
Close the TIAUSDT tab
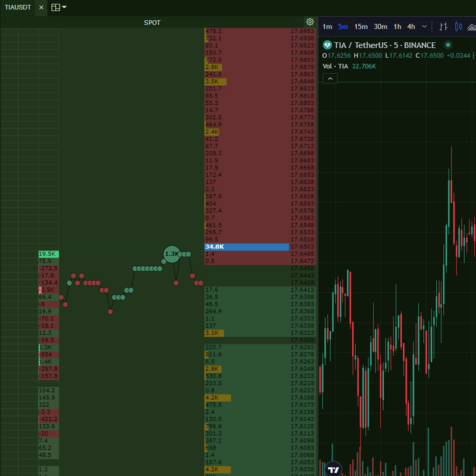tap(41, 7)
